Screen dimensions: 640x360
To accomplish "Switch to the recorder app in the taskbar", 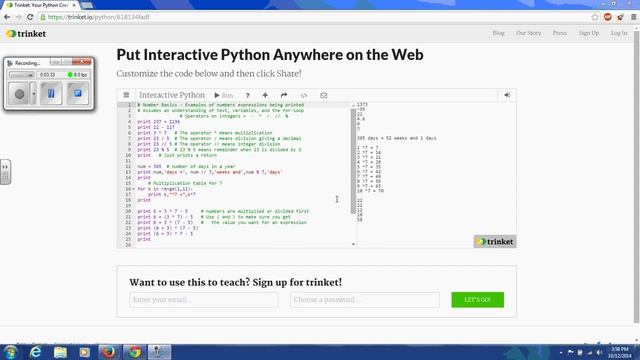I will 159,352.
